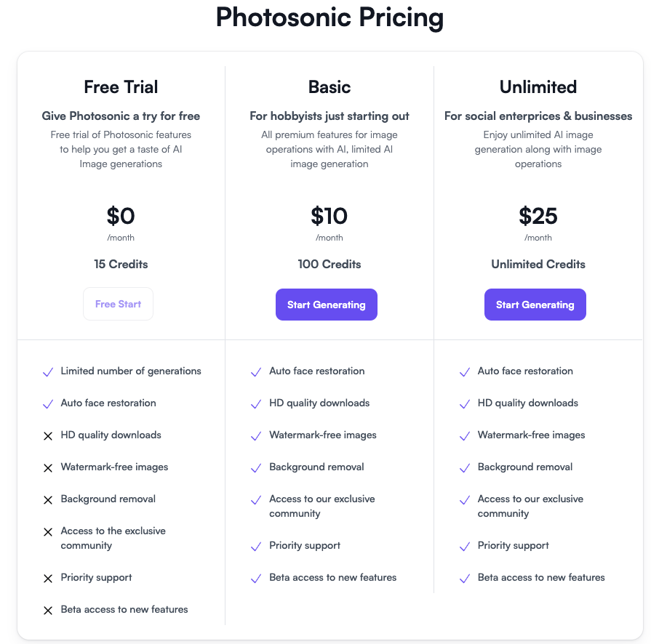
Task: Select the Basic plan heading
Action: click(330, 87)
